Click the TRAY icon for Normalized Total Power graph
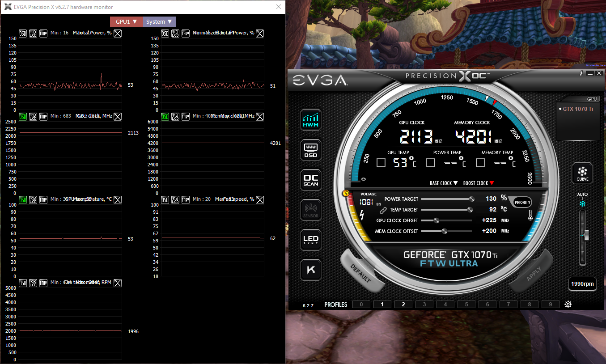 coord(186,33)
